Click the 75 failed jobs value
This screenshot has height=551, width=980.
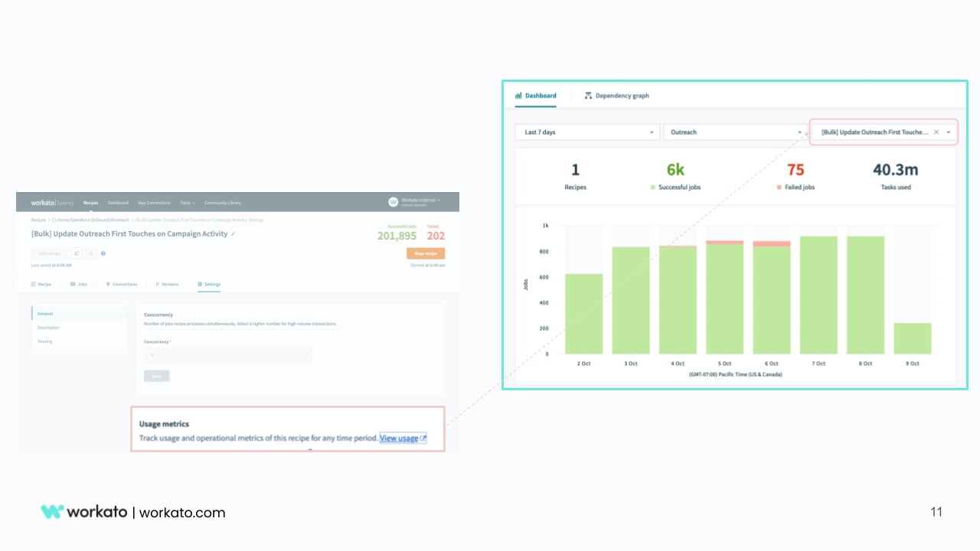coord(795,171)
